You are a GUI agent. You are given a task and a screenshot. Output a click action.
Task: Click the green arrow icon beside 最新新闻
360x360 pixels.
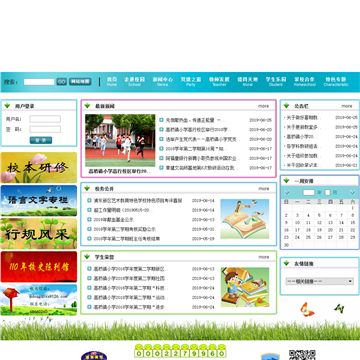[x=88, y=106]
